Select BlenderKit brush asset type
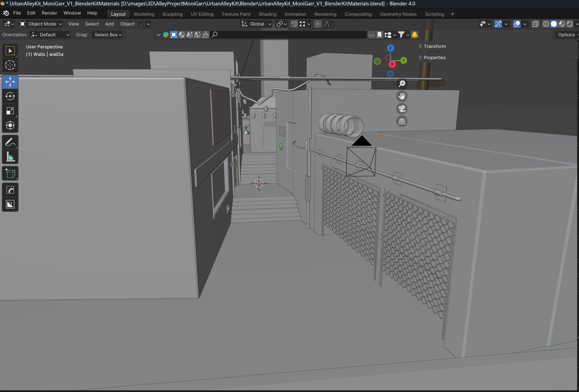This screenshot has height=392, width=579. tap(205, 35)
